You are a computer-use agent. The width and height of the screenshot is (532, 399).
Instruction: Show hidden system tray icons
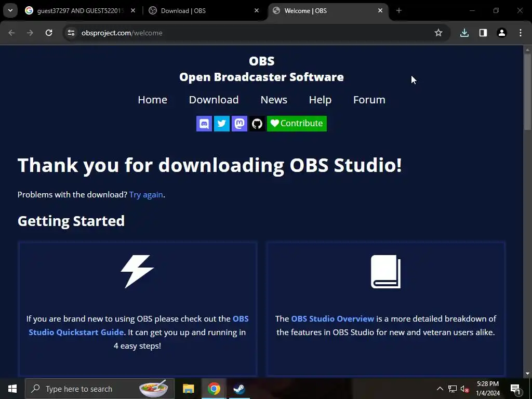coord(440,389)
